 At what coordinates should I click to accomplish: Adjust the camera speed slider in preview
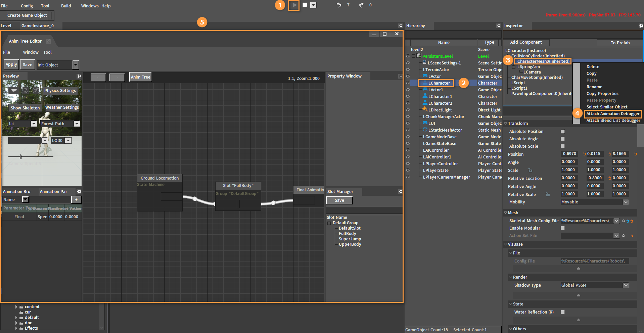point(20,157)
